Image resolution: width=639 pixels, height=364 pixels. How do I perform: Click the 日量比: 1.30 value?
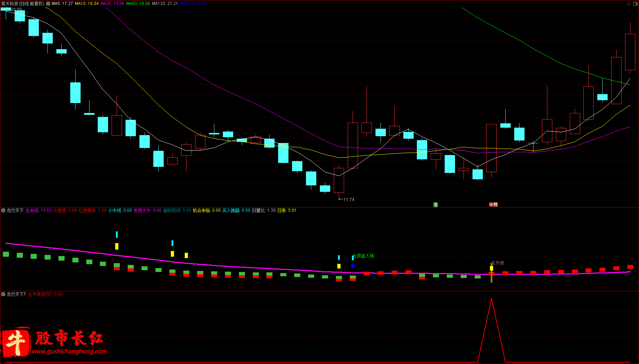tap(264, 210)
